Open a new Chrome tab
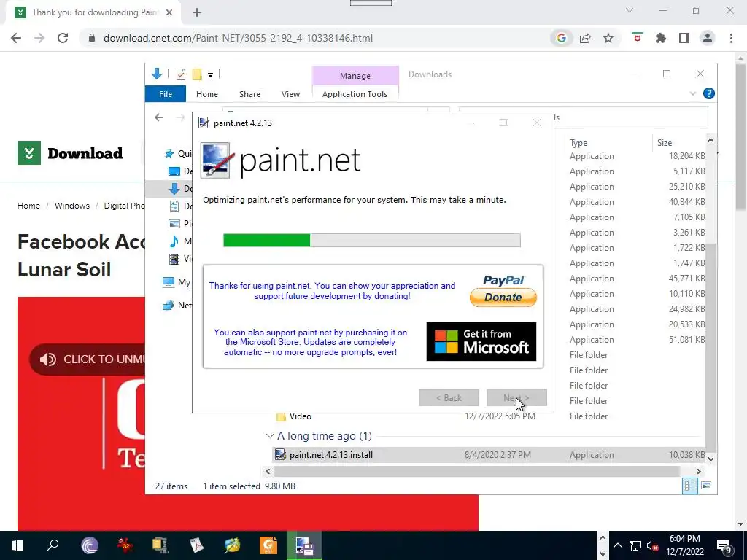 197,12
